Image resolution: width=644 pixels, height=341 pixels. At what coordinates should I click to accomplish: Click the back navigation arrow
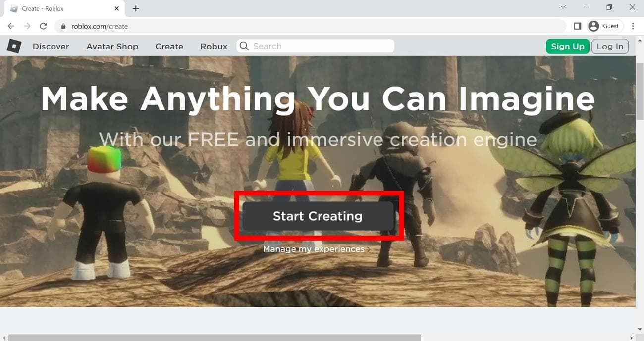(x=10, y=26)
